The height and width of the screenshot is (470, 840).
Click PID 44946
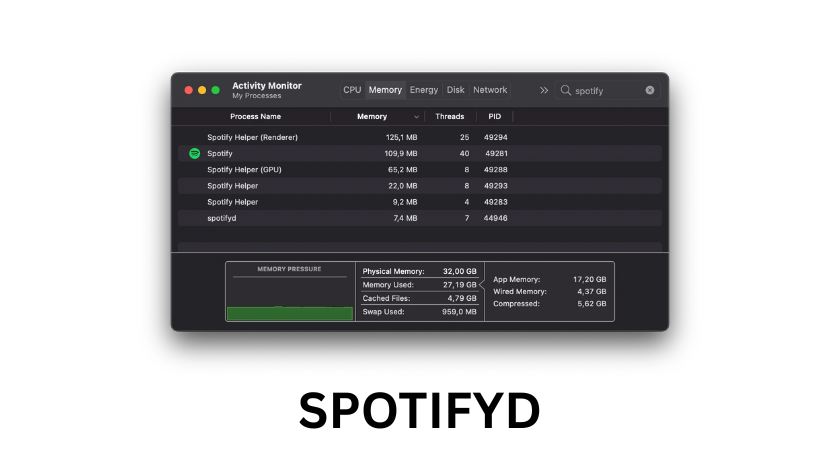[x=496, y=218]
